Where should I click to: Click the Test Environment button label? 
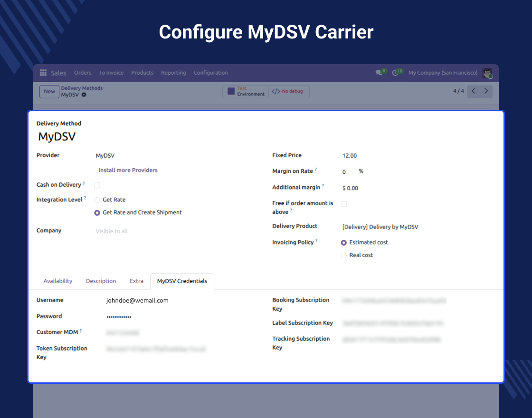coord(251,91)
